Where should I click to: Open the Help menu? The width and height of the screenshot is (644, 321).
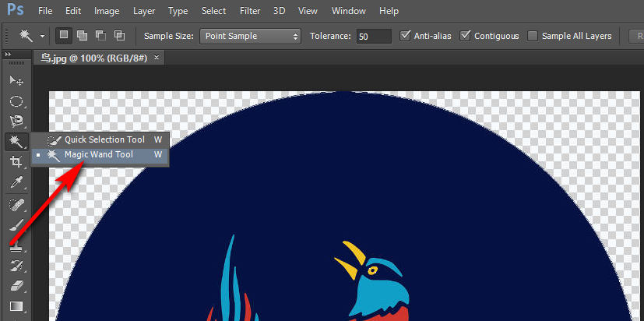[x=389, y=11]
